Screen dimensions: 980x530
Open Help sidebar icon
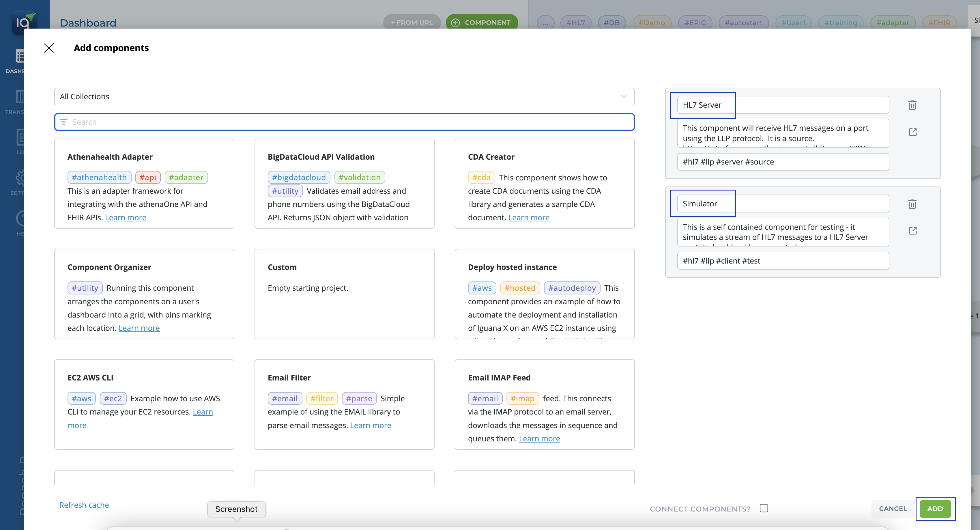[20, 219]
